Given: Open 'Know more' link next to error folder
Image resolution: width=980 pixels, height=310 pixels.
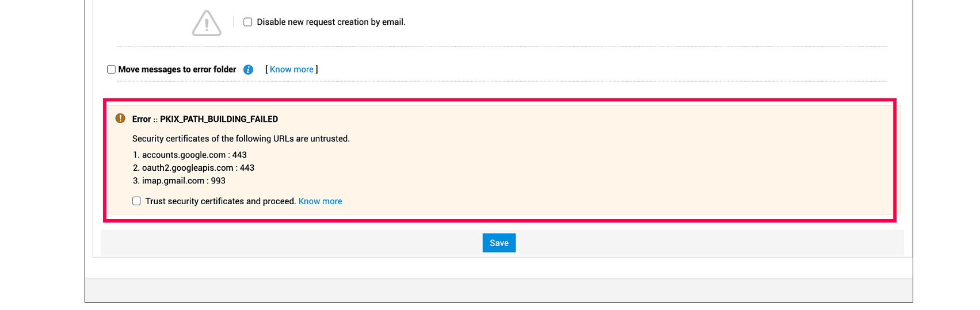Looking at the screenshot, I should (292, 70).
